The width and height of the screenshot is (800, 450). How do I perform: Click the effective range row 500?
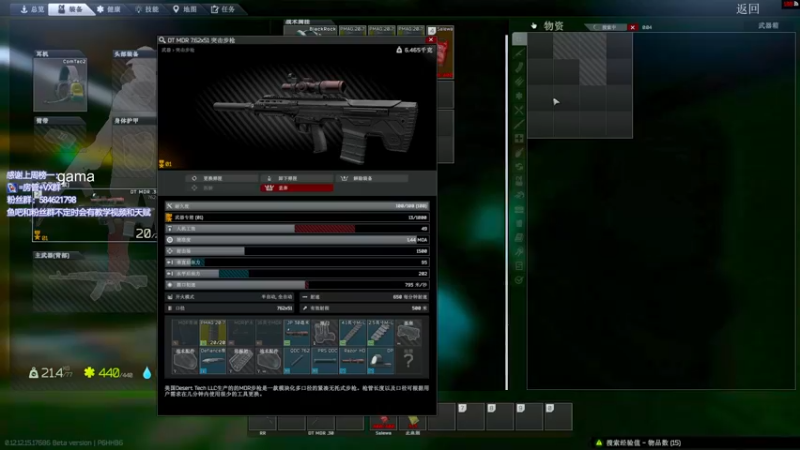click(x=364, y=308)
